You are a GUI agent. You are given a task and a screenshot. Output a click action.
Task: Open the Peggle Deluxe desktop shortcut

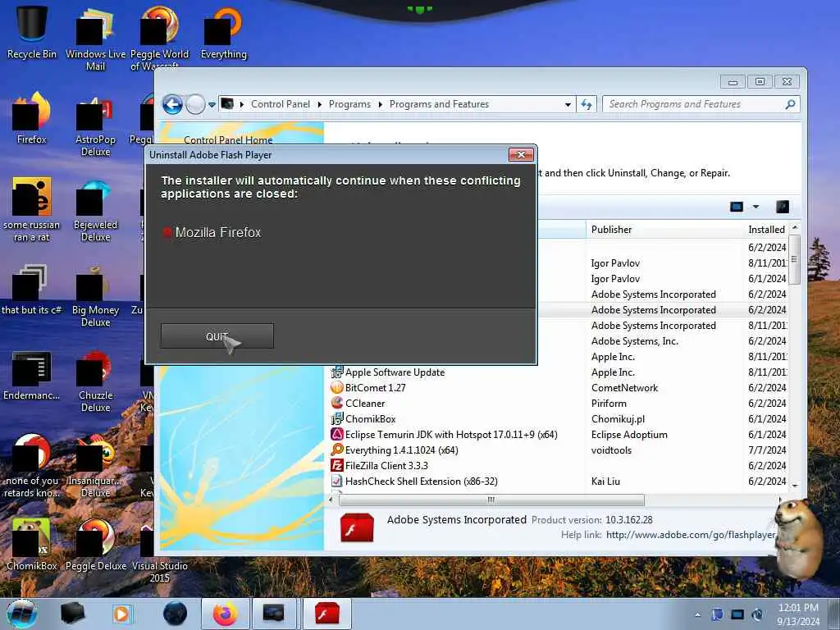95,546
